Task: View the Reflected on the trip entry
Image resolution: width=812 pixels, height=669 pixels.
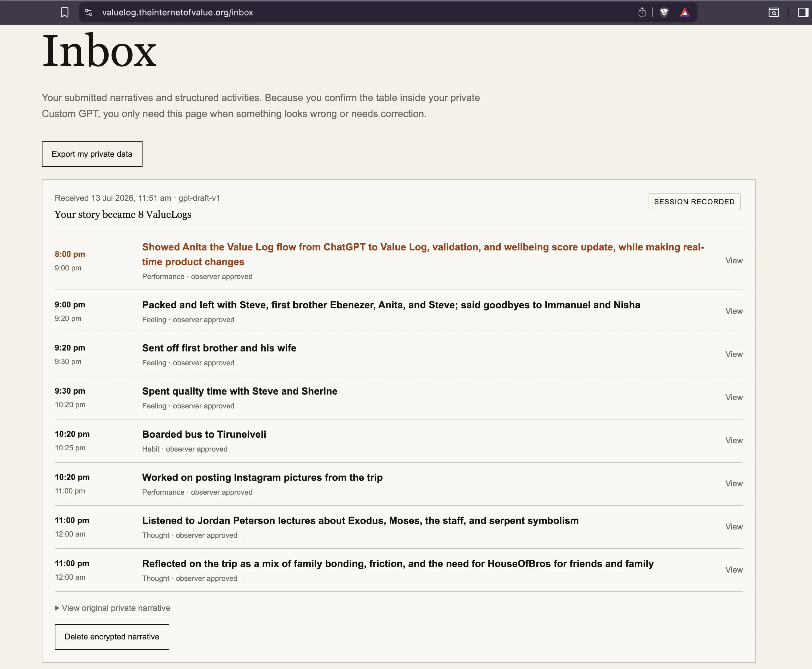Action: [734, 570]
